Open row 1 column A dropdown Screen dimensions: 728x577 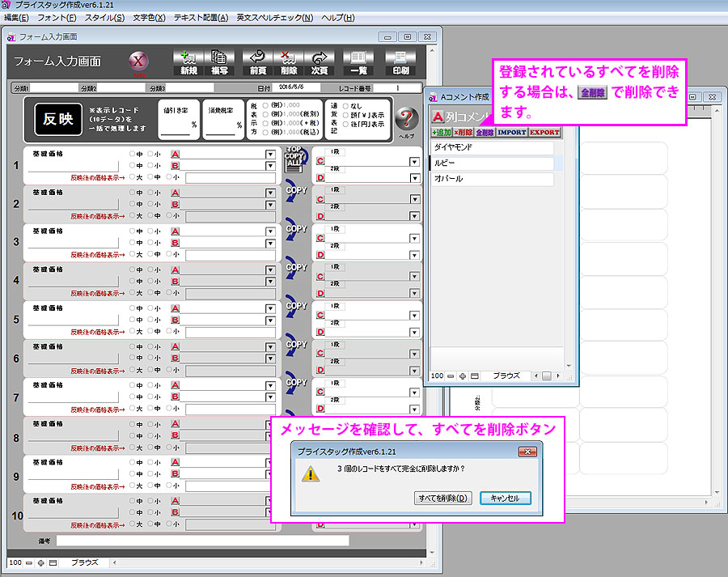point(270,154)
